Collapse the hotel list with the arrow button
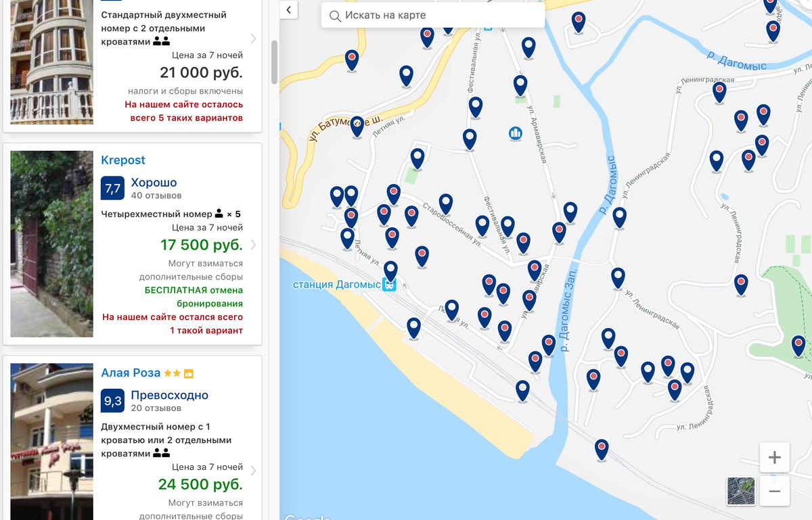The width and height of the screenshot is (812, 520). point(289,9)
